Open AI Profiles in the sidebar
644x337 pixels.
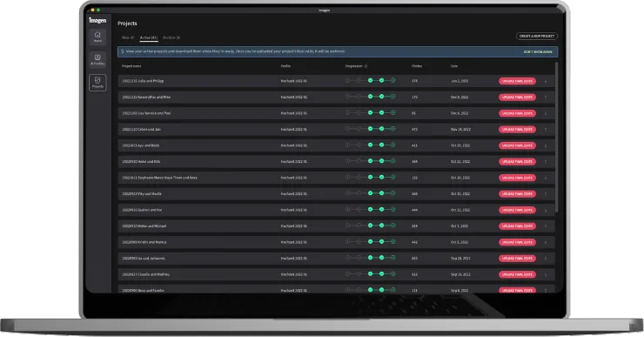pyautogui.click(x=97, y=59)
